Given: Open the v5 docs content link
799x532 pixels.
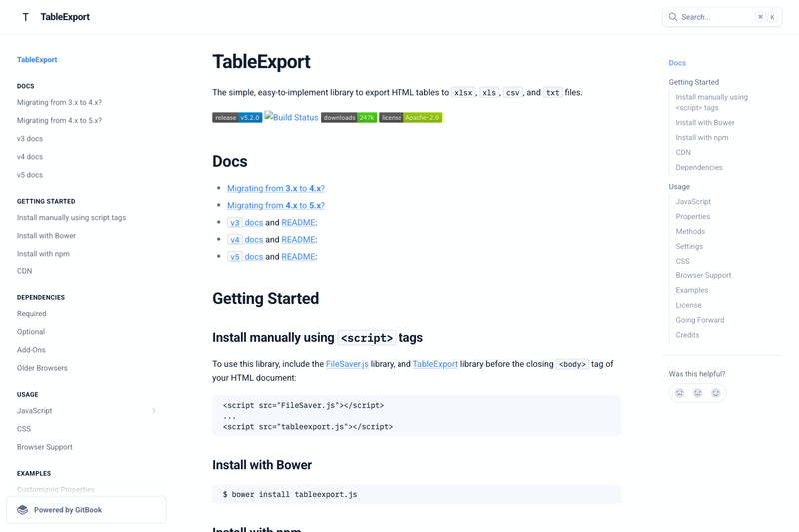Looking at the screenshot, I should 245,257.
